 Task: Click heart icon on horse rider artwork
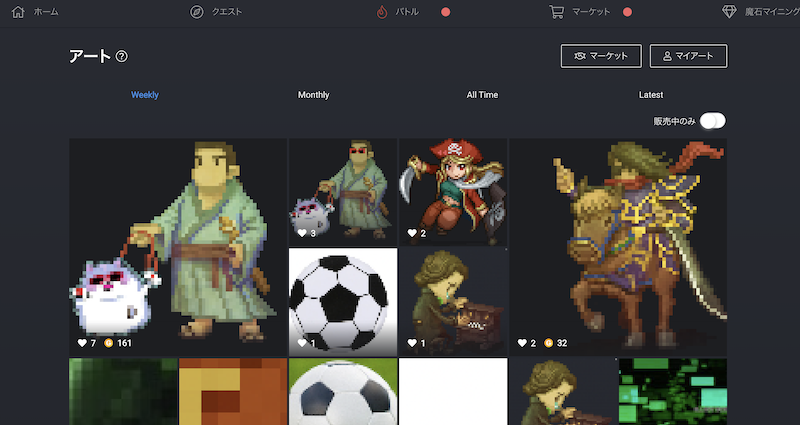[522, 343]
